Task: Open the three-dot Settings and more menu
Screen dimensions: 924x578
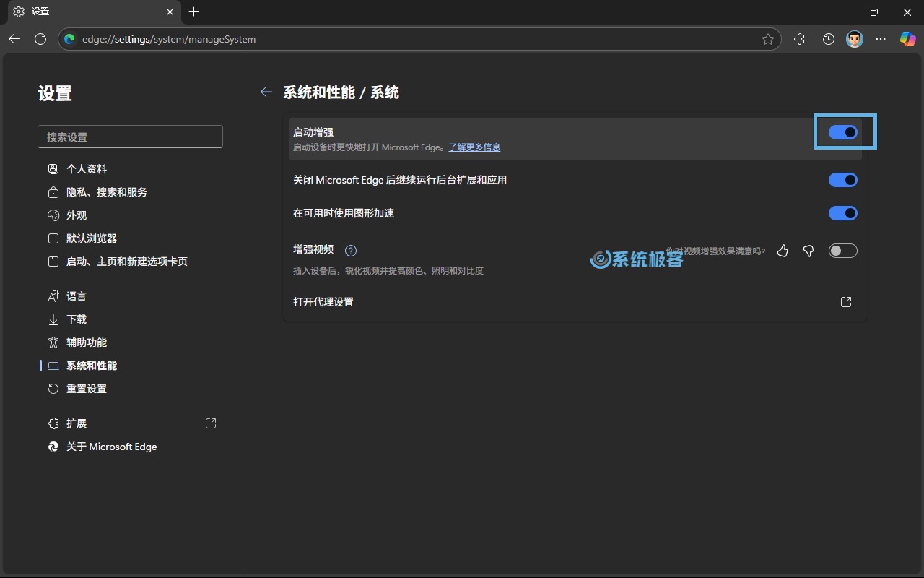Action: pos(881,39)
